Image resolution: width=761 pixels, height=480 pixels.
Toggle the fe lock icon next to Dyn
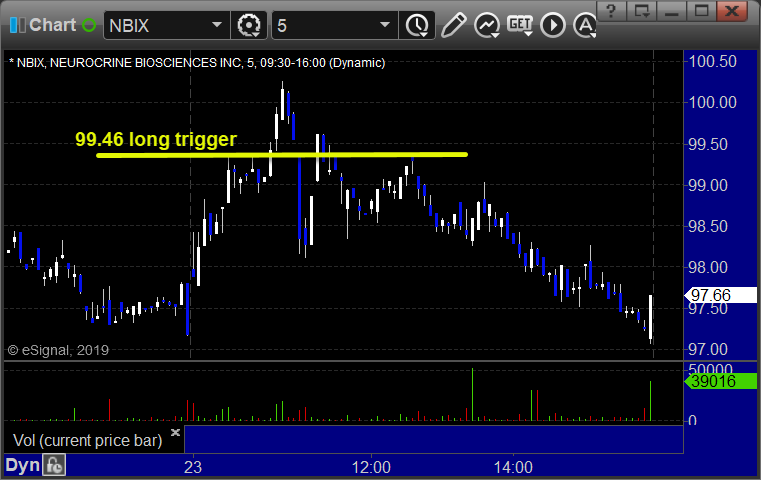click(54, 465)
